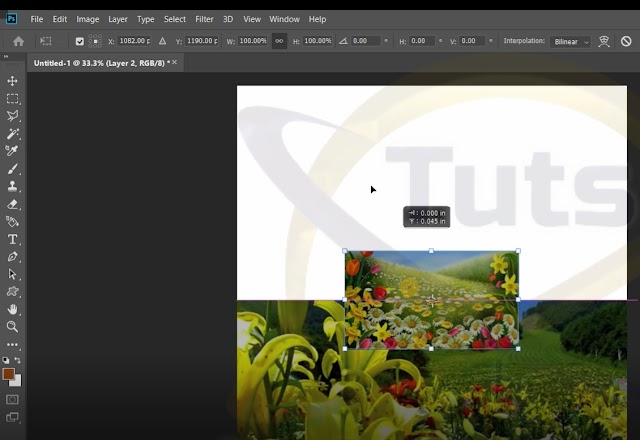The width and height of the screenshot is (640, 440).
Task: Open the Image menu
Action: [x=88, y=19]
